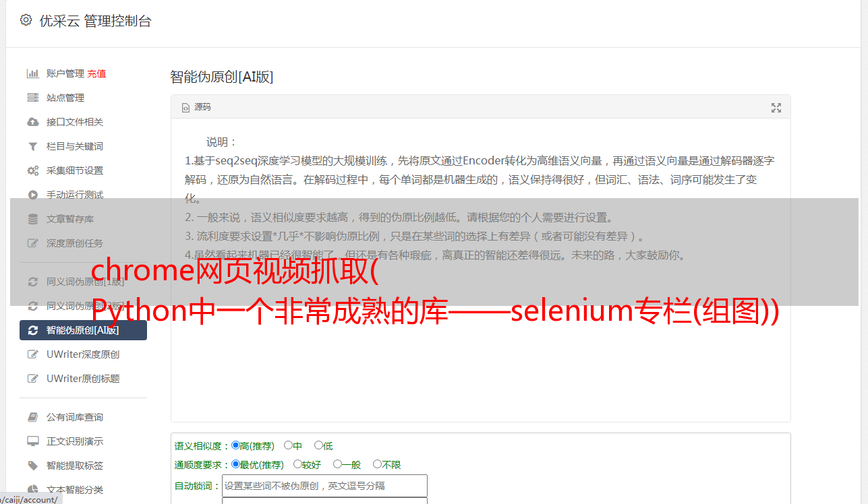Select 低 semantic similarity option
This screenshot has height=504, width=868.
(318, 445)
